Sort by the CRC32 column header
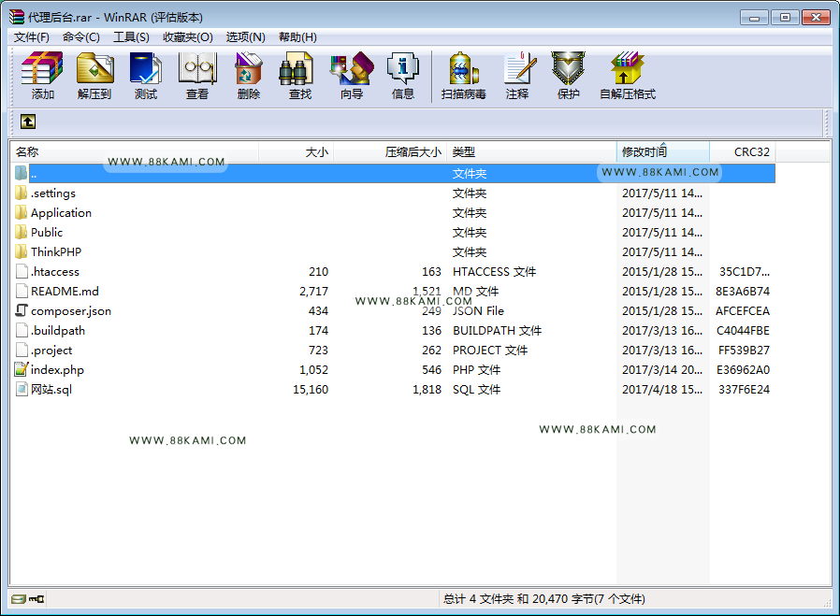Image resolution: width=840 pixels, height=616 pixels. coord(743,152)
